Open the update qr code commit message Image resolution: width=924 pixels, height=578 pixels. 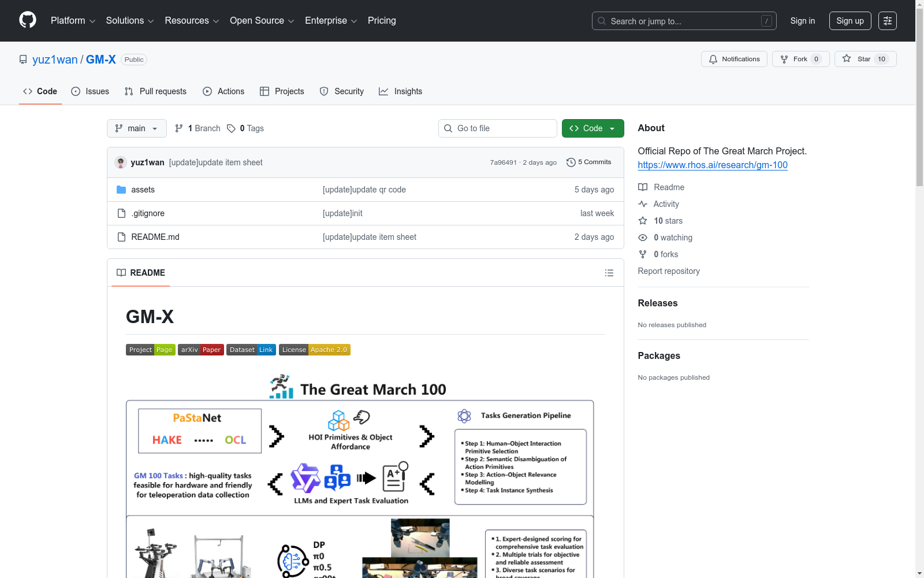pyautogui.click(x=364, y=190)
